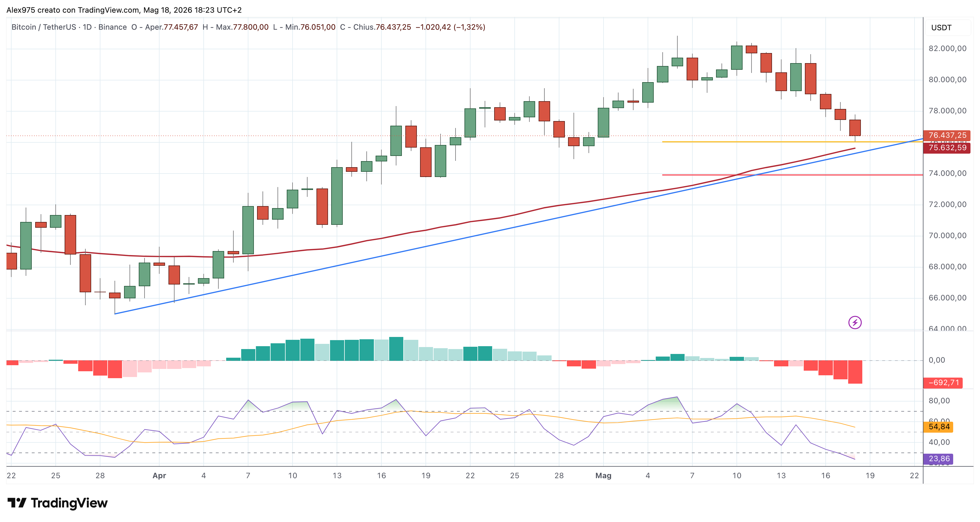Click the 70.000,00 price axis label
This screenshot has height=522, width=980.
[x=947, y=235]
